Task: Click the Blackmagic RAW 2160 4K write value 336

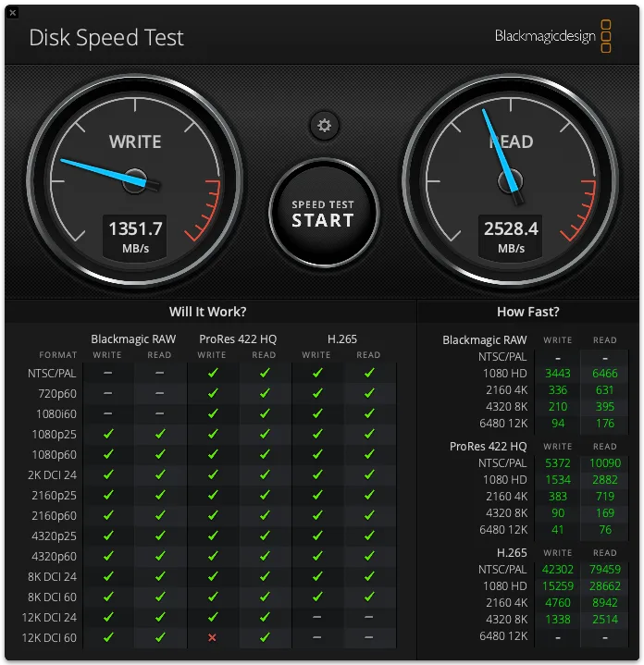Action: (x=557, y=389)
